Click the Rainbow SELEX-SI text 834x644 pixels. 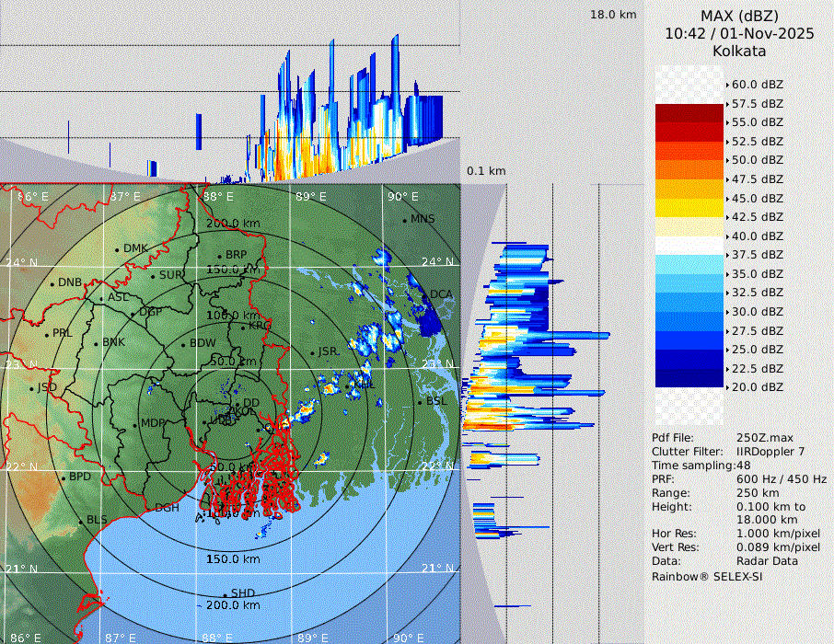pos(707,577)
